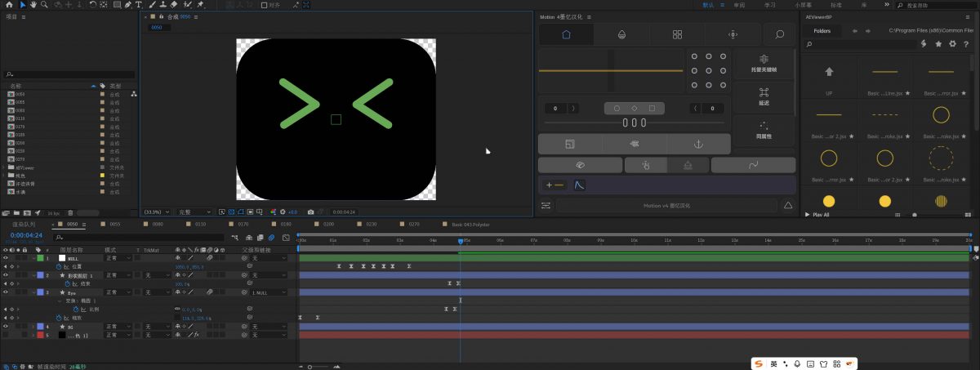This screenshot has width=980, height=370.
Task: Switch to 学习 workspace
Action: pyautogui.click(x=770, y=4)
